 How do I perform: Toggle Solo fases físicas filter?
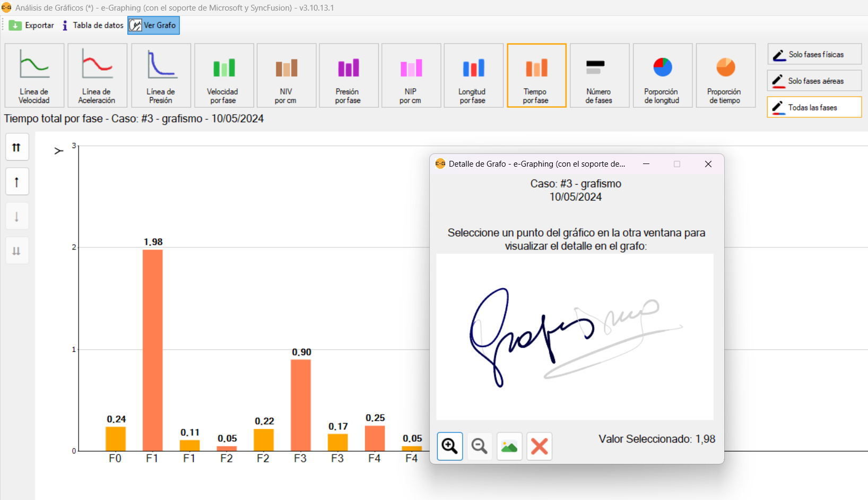[814, 54]
